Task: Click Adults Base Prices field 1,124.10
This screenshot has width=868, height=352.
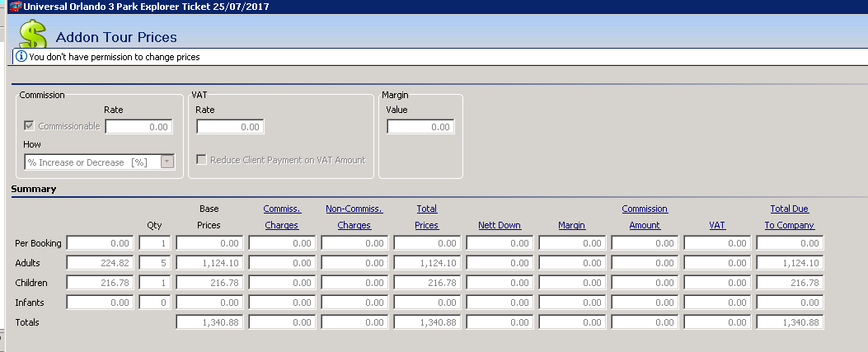Action: pos(210,263)
